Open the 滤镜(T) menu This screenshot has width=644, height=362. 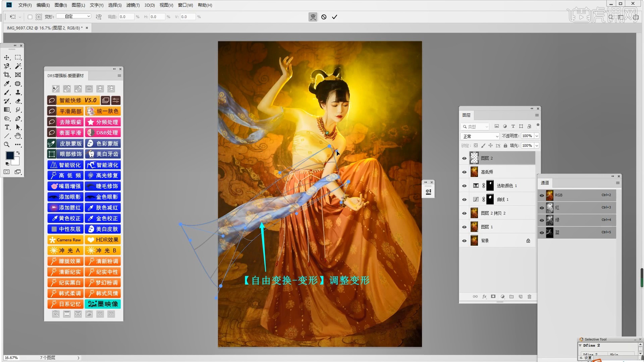[x=133, y=5]
